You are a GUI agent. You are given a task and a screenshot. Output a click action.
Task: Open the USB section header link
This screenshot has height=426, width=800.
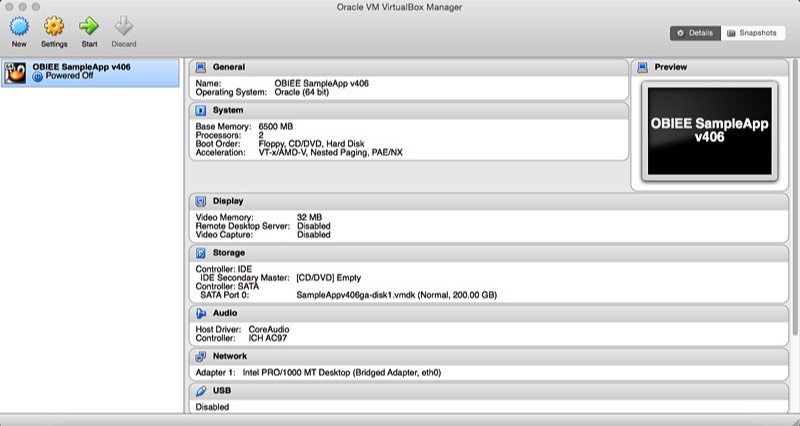click(x=222, y=390)
